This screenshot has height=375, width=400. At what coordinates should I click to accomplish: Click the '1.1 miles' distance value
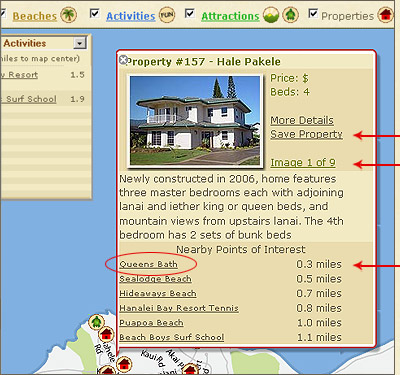319,337
